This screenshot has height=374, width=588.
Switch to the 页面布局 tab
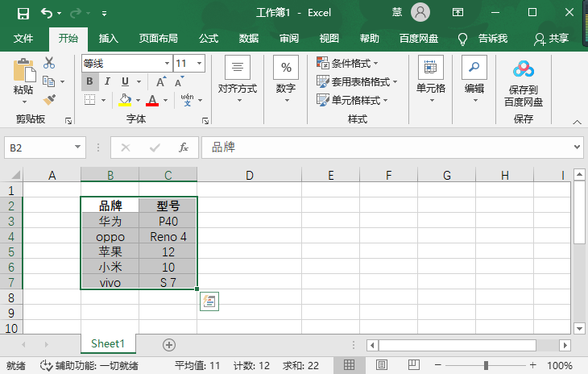tap(158, 38)
